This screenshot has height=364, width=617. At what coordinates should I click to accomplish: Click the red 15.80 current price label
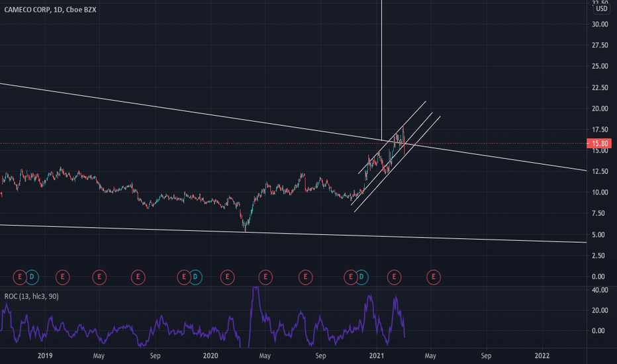599,143
